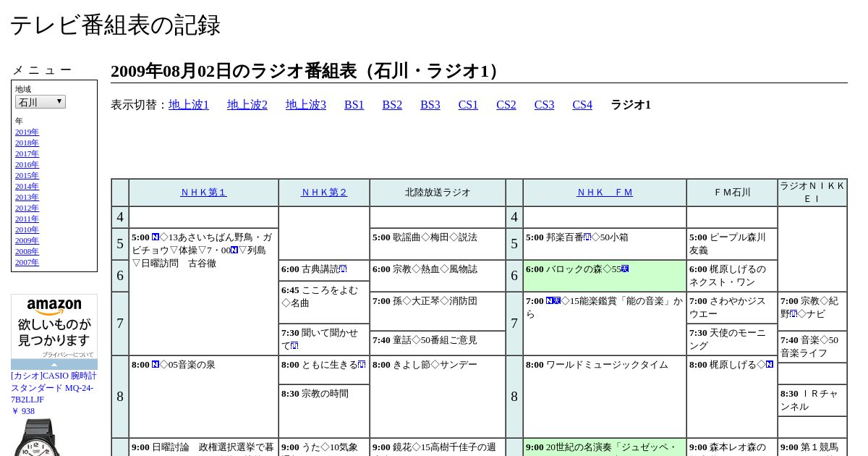Viewport: 868px width, 456px height.
Task: Switch to the CS4 listing
Action: click(x=582, y=105)
